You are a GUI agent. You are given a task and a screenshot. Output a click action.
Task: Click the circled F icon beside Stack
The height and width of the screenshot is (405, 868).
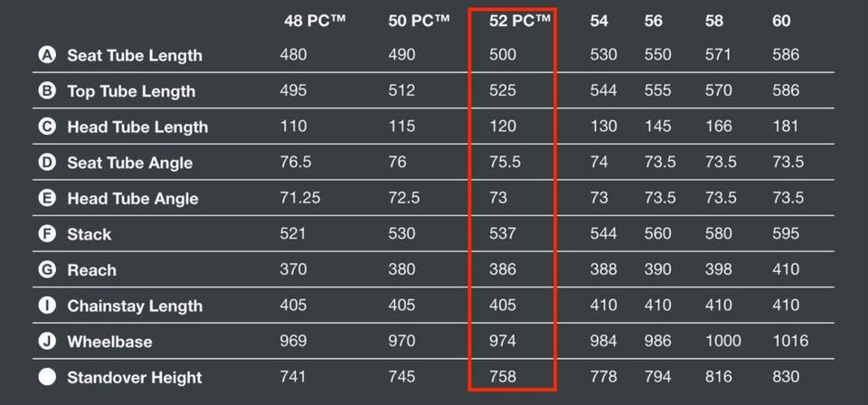tap(47, 233)
